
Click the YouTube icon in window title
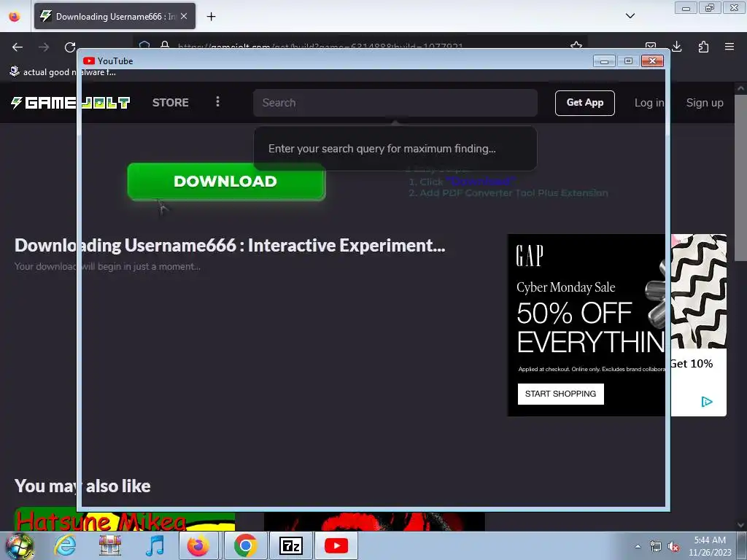[88, 61]
